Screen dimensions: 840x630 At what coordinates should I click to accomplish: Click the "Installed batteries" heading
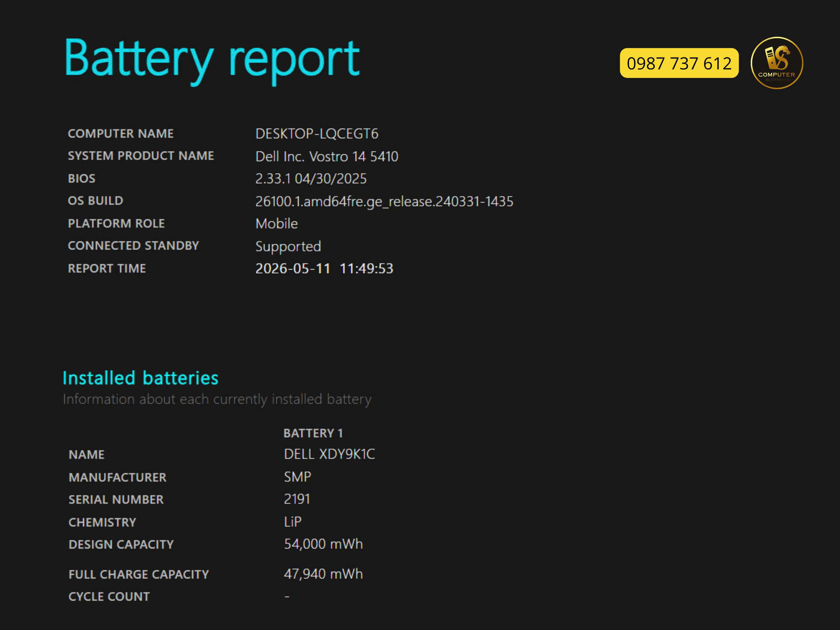point(141,378)
